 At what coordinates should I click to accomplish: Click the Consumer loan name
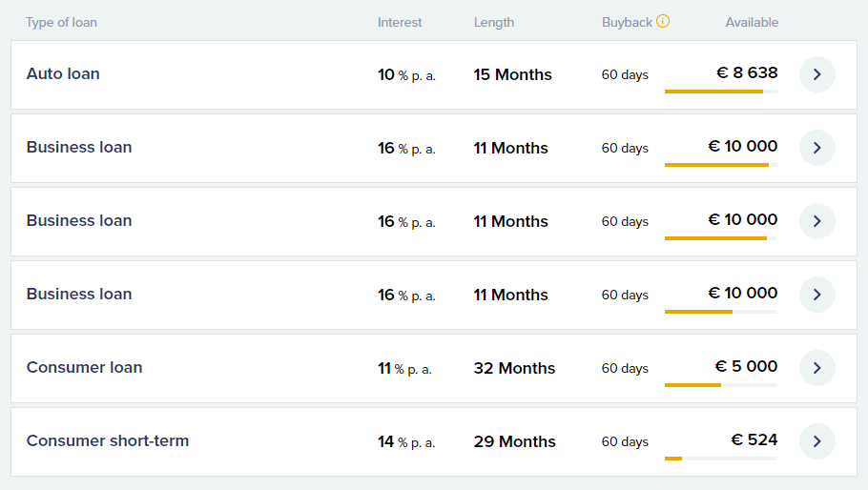84,367
